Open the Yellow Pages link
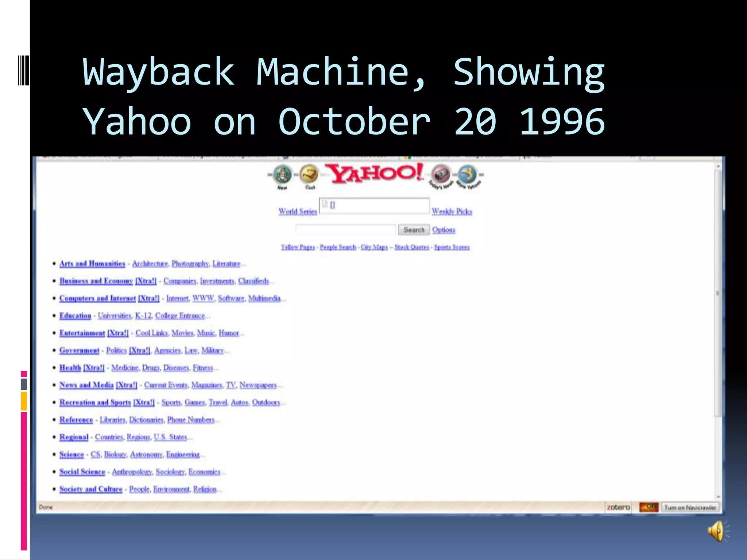This screenshot has height=560, width=747. coord(298,247)
